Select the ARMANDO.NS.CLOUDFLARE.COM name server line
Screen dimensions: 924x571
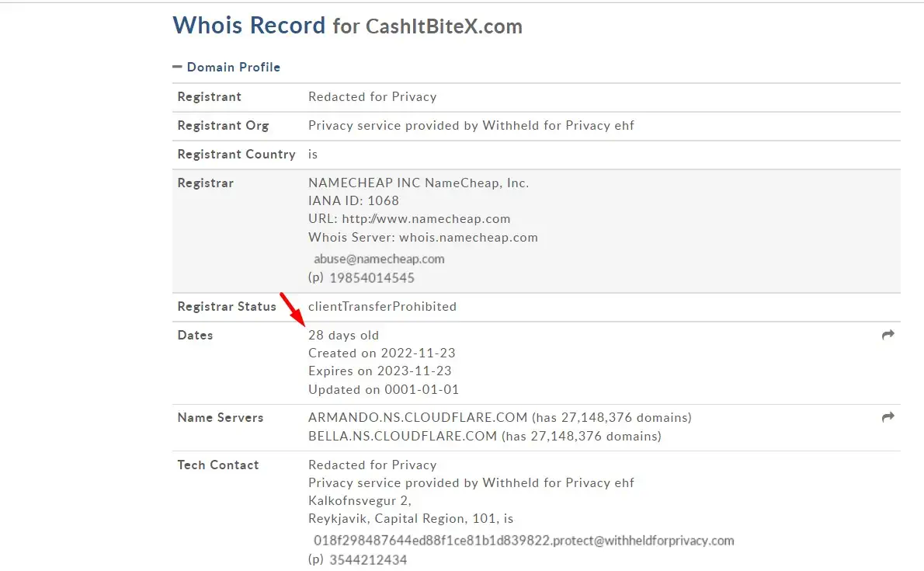[500, 418]
